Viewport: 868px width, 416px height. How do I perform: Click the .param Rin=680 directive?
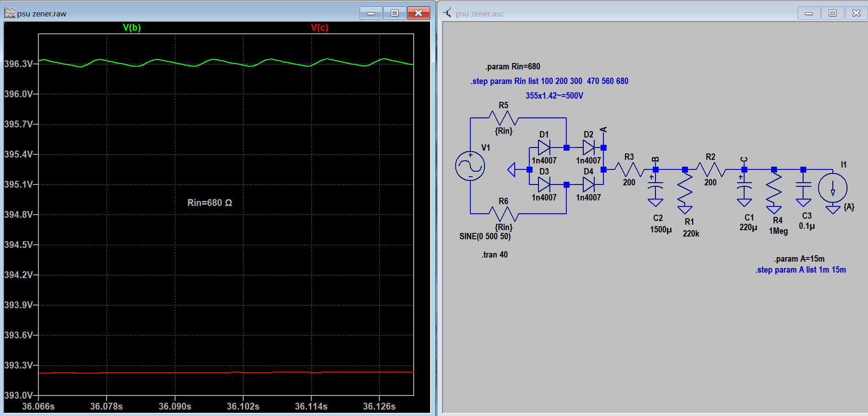point(512,67)
